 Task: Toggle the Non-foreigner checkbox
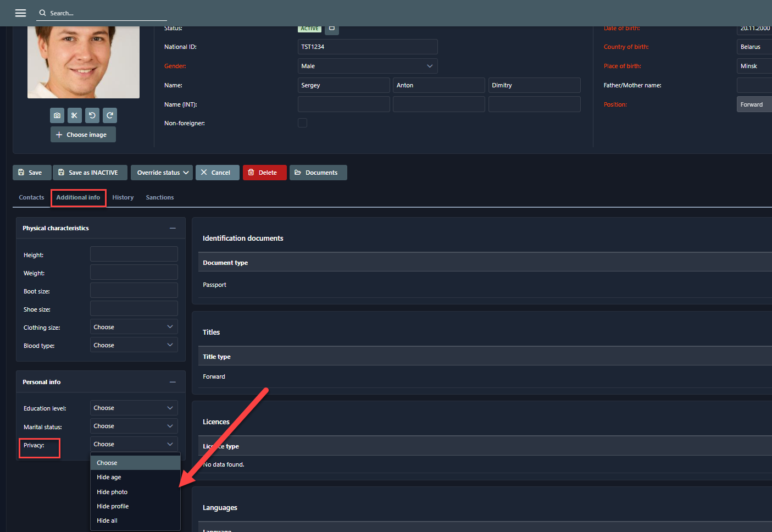(x=302, y=123)
